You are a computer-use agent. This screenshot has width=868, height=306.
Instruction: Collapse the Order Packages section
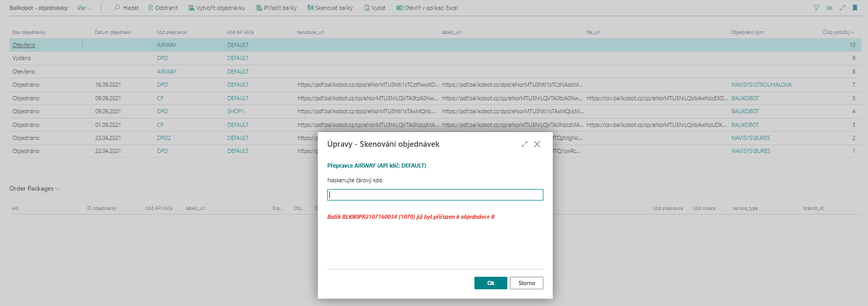pyautogui.click(x=34, y=189)
